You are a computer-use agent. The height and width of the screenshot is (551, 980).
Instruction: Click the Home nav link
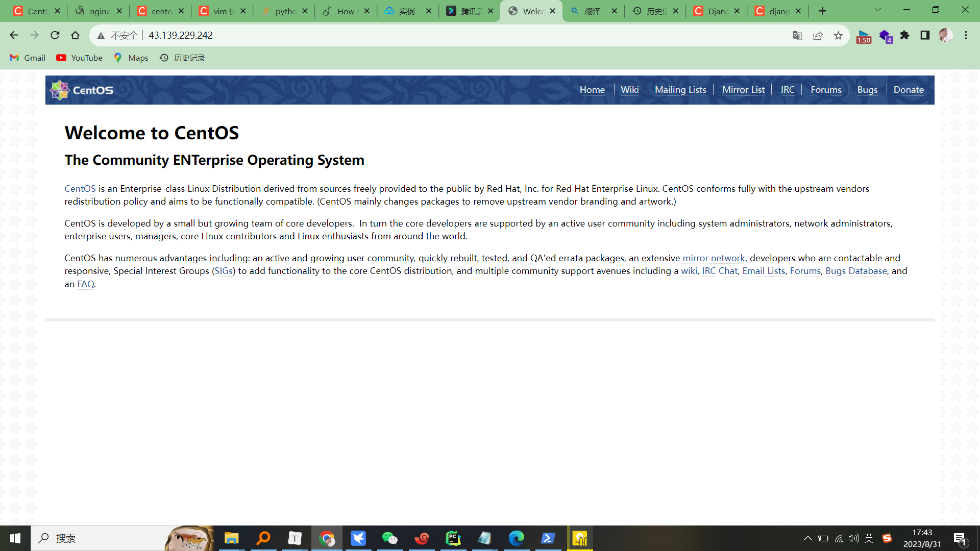[592, 90]
